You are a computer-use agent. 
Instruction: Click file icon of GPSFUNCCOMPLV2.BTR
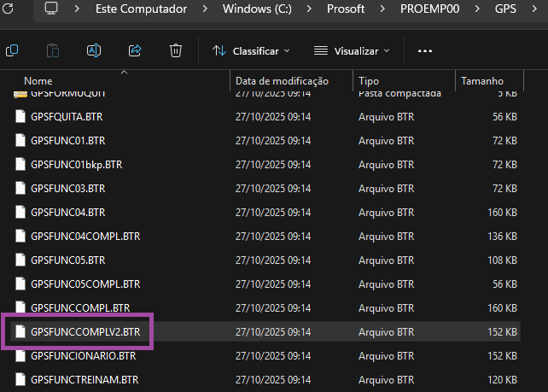[20, 331]
